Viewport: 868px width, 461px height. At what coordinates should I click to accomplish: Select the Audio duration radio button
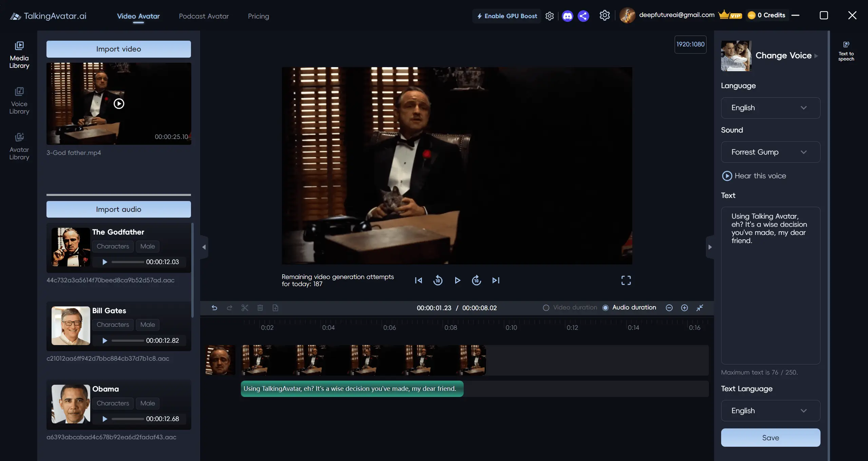[605, 308]
